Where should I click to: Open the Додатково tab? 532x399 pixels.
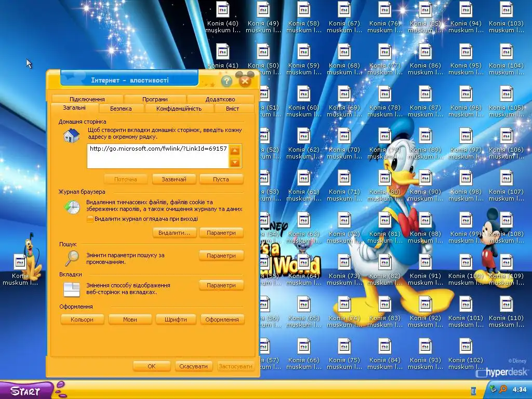220,99
